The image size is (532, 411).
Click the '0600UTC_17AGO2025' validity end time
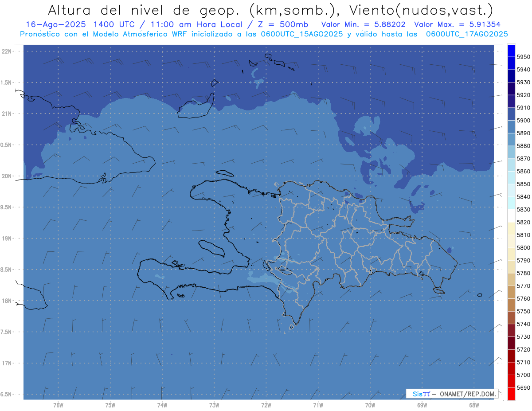pos(467,34)
